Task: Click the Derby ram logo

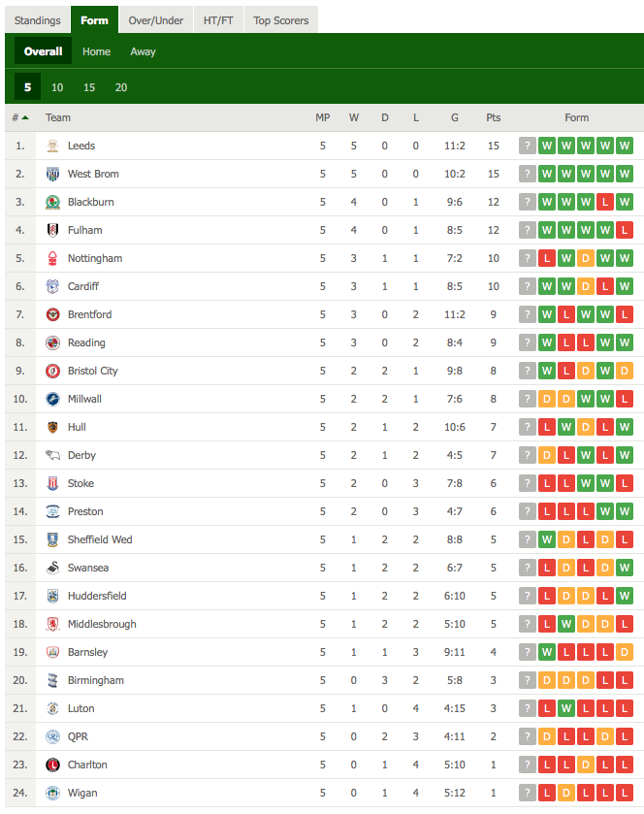Action: [x=52, y=455]
